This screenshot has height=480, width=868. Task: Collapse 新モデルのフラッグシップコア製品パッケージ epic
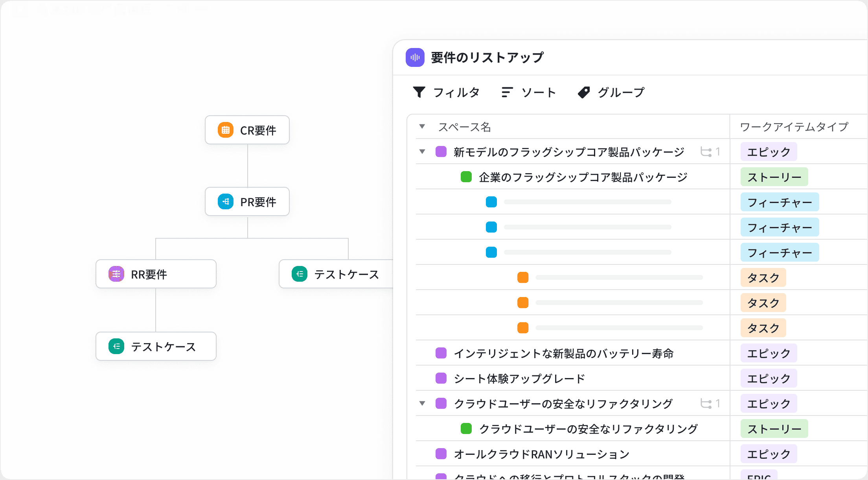[x=422, y=151]
